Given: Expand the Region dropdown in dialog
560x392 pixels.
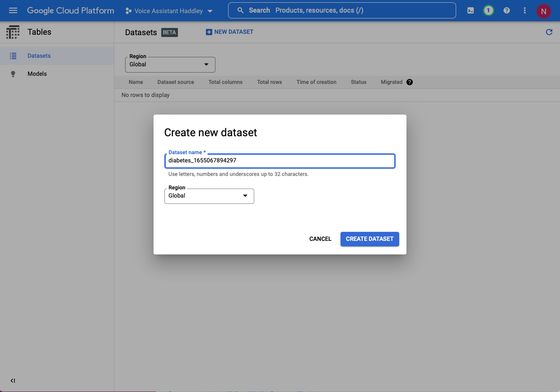Looking at the screenshot, I should pyautogui.click(x=209, y=196).
